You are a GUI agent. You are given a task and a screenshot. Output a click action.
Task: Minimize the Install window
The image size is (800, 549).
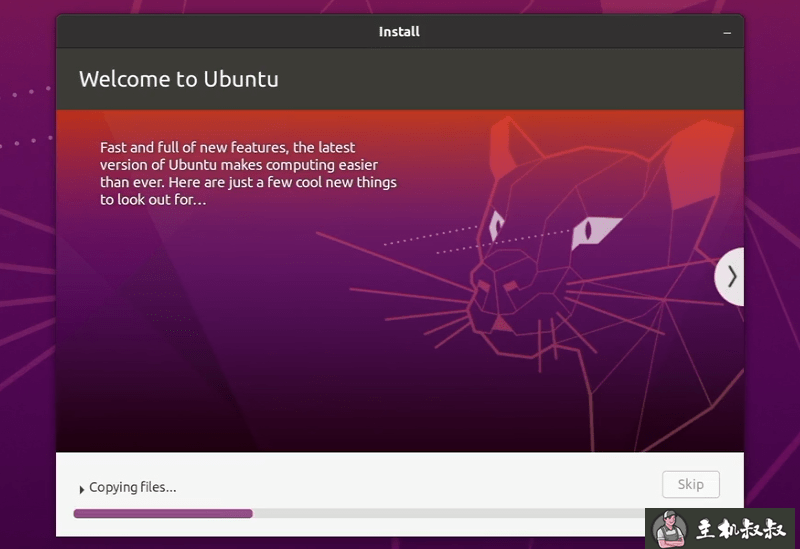727,32
